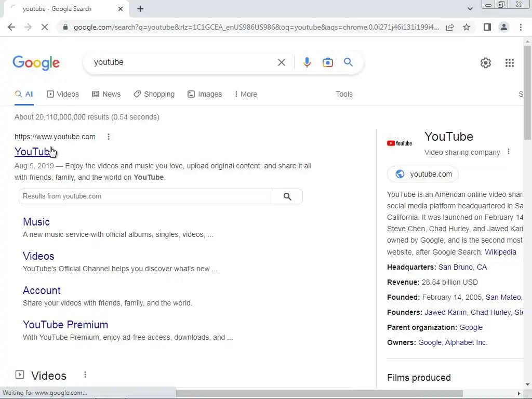Open the Account sitelink
Screen dimensions: 532x399
pyautogui.click(x=42, y=290)
